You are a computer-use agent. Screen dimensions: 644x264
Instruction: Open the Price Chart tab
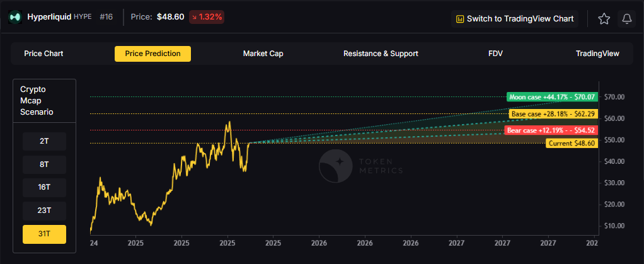(x=43, y=54)
